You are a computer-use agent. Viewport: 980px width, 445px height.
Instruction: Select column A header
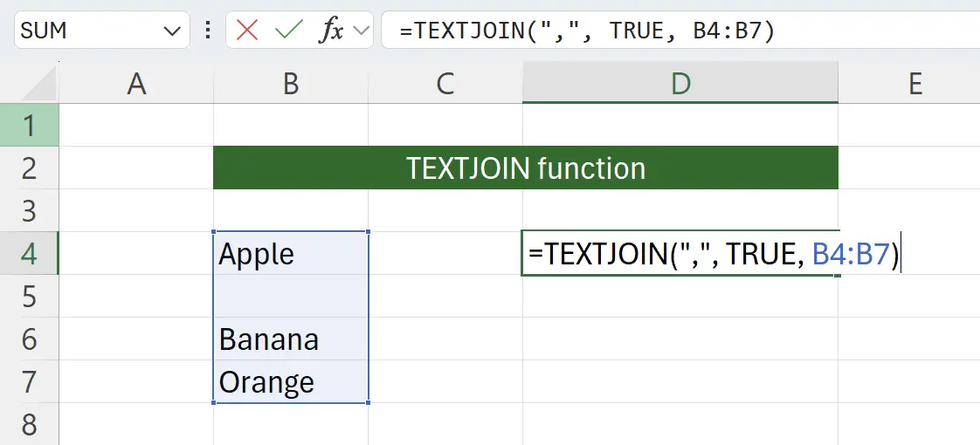(x=136, y=84)
